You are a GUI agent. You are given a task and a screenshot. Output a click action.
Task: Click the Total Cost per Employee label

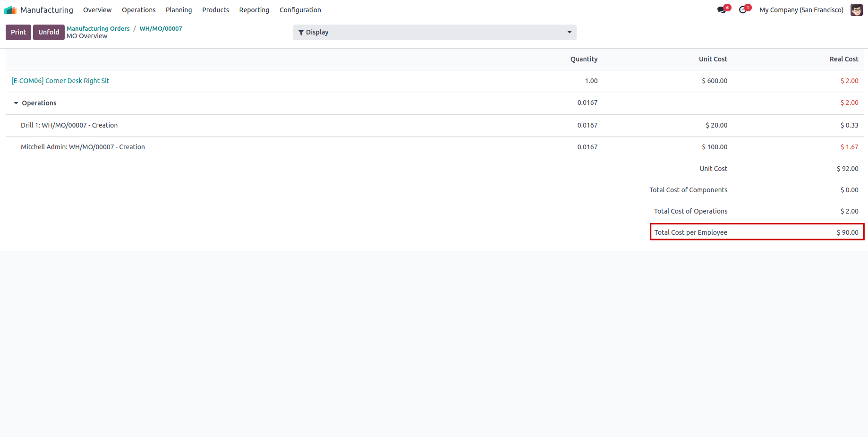690,232
